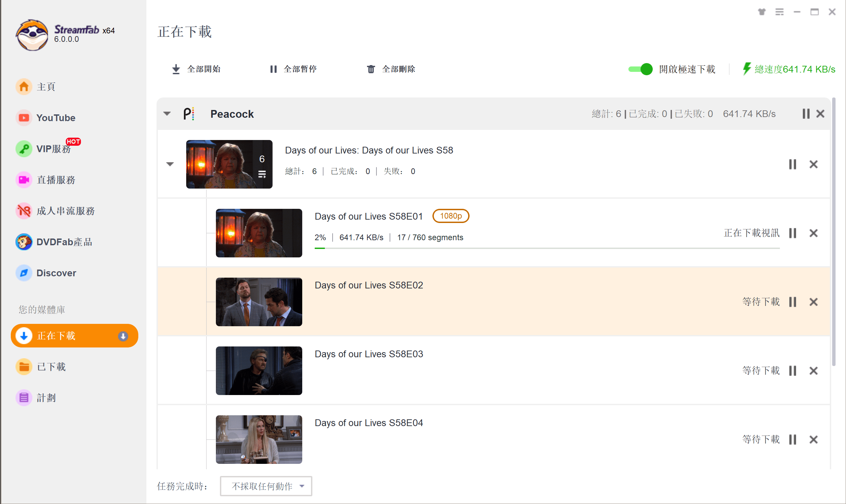The image size is (846, 504).
Task: Cancel the S58E01 download
Action: tap(813, 233)
